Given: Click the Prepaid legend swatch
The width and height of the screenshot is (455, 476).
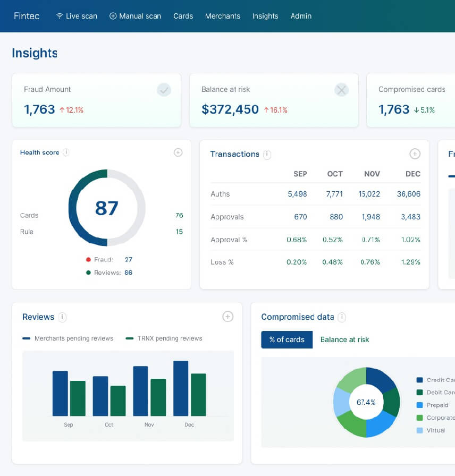Looking at the screenshot, I should point(420,405).
